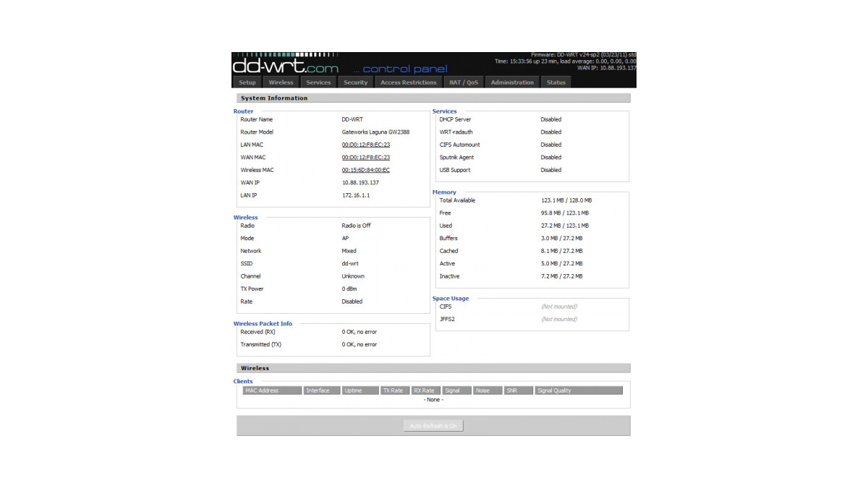Select the Status tab

(x=556, y=82)
